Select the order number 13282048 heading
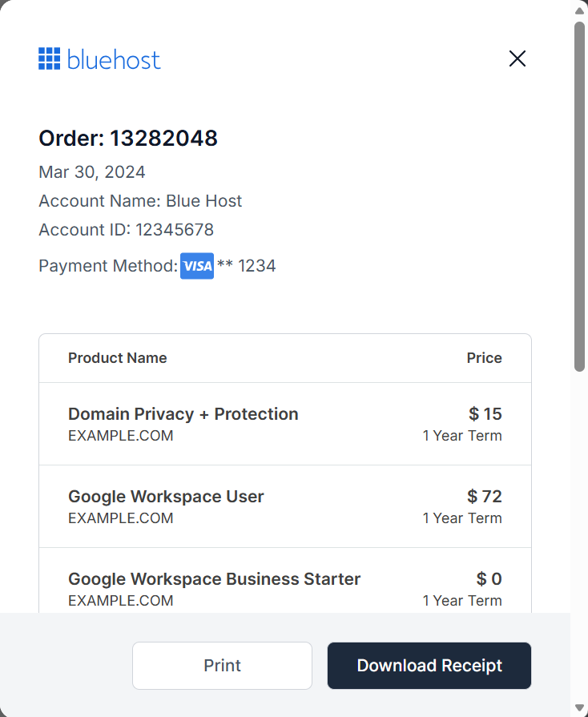This screenshot has height=717, width=588. coord(127,138)
